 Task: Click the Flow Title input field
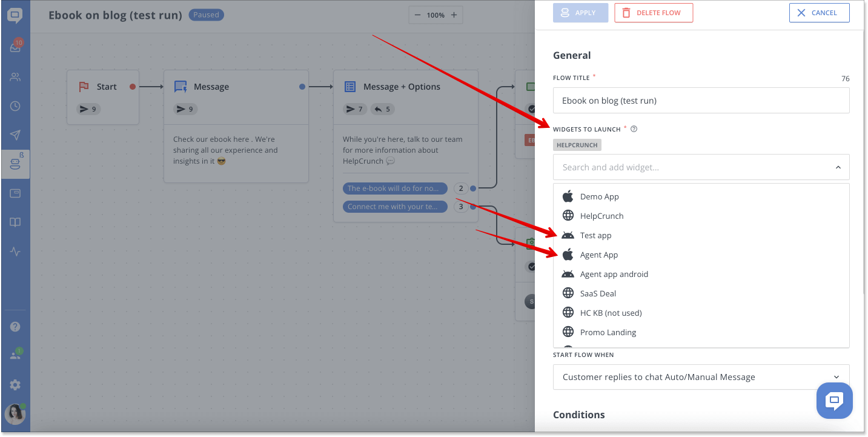(x=701, y=101)
